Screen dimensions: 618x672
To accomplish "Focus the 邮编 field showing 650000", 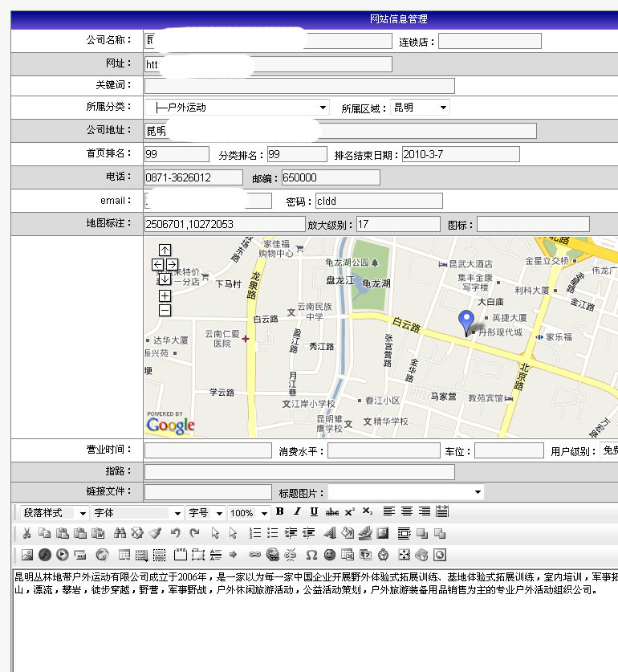I will click(x=331, y=177).
